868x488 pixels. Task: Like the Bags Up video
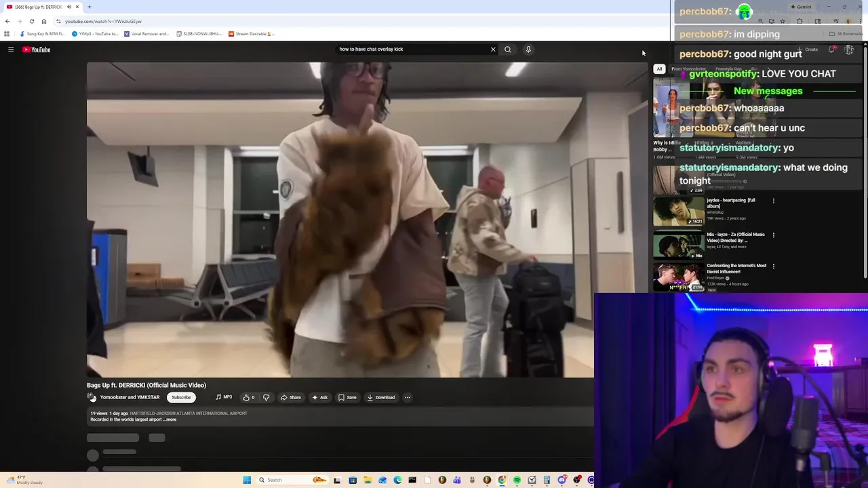click(248, 397)
